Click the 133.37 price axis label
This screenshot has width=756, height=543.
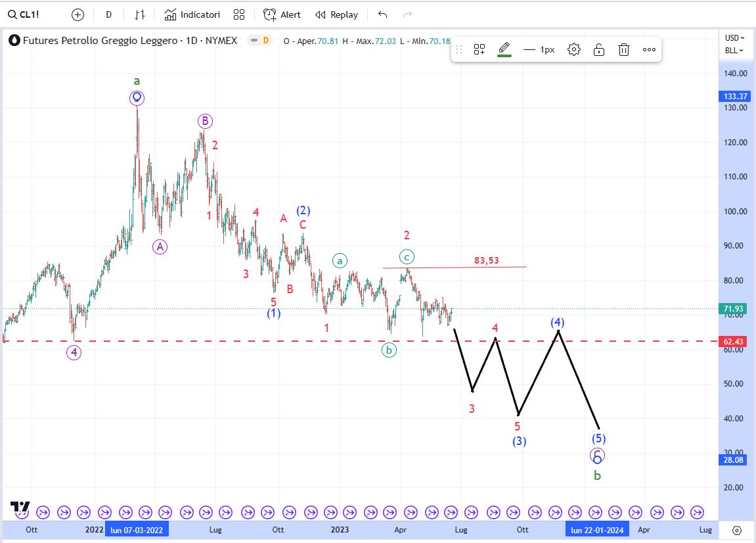[x=735, y=97]
